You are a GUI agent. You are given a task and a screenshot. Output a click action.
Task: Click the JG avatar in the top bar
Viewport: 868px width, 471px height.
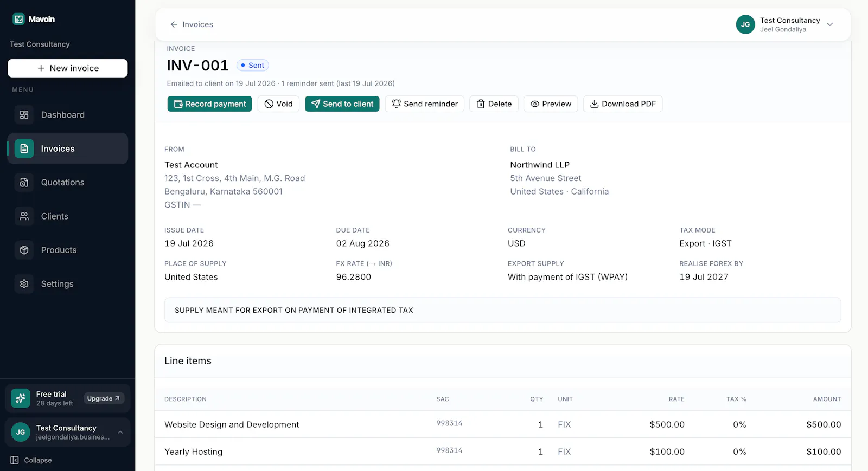[745, 24]
